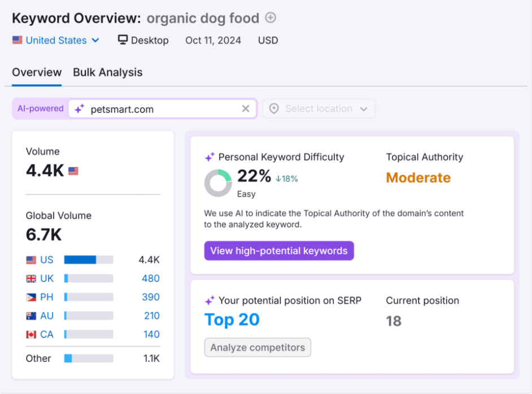This screenshot has height=394, width=532.
Task: Click the Personal Keyword Difficulty donut chart
Action: pyautogui.click(x=218, y=183)
